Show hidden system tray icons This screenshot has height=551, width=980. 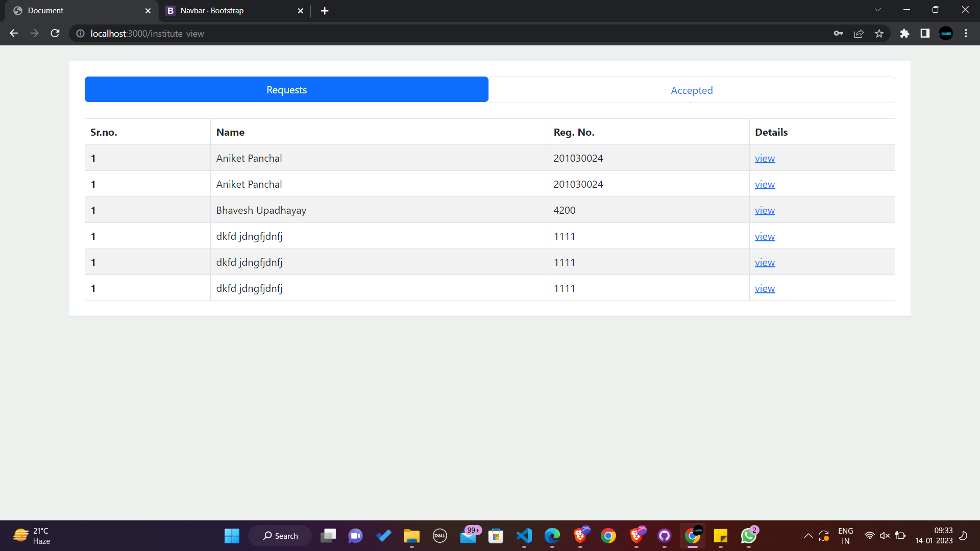(x=808, y=536)
